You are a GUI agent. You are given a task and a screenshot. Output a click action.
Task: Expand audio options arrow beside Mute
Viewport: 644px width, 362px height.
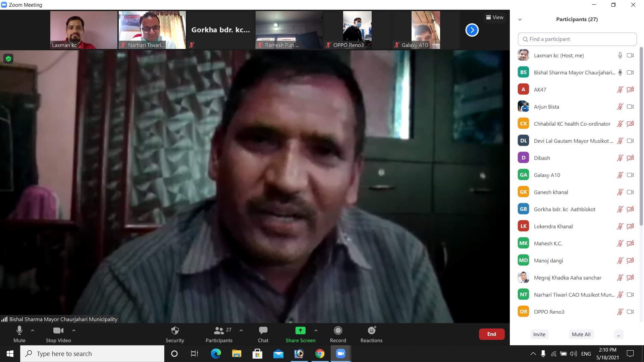[33, 330]
